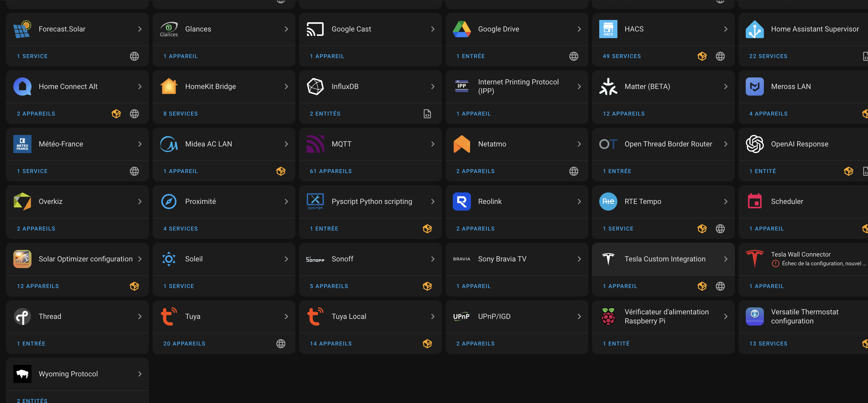Viewport: 868px width, 403px height.
Task: Click the Raspberry Pi power checker logo
Action: (608, 316)
